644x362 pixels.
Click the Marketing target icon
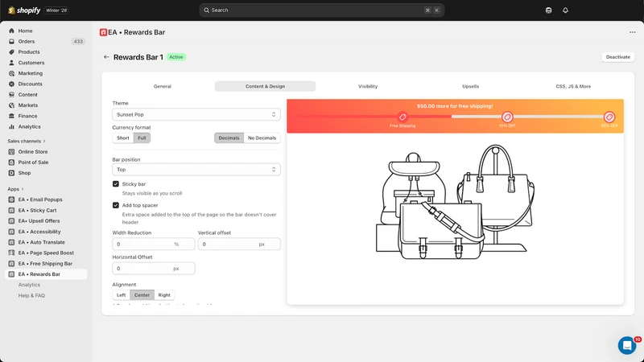coord(11,73)
